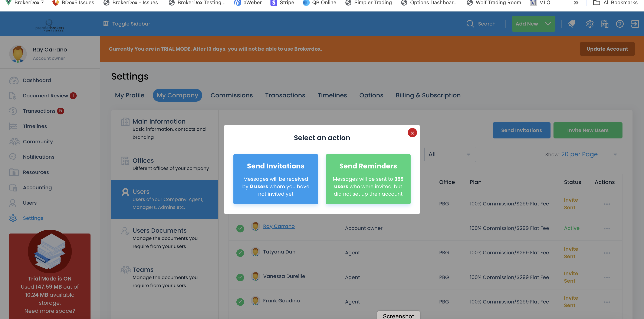Viewport: 644px width, 319px height.
Task: Toggle checkmark for Tatyana Dan row
Action: 240,253
